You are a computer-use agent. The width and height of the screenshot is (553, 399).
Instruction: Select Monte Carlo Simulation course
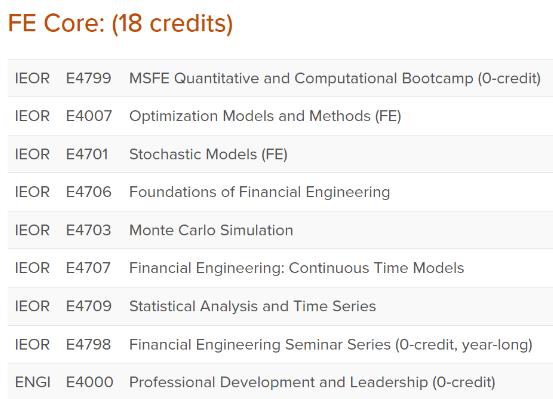click(211, 230)
